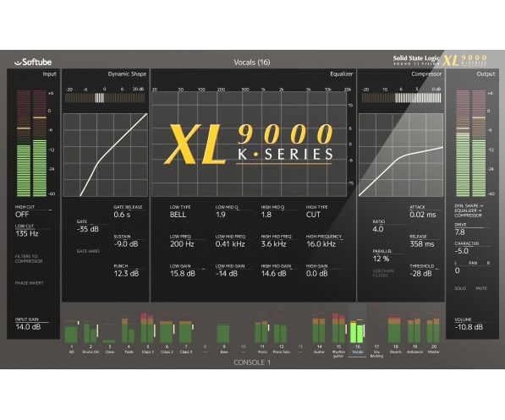
Task: Open the Compressor section header
Action: pyautogui.click(x=426, y=74)
